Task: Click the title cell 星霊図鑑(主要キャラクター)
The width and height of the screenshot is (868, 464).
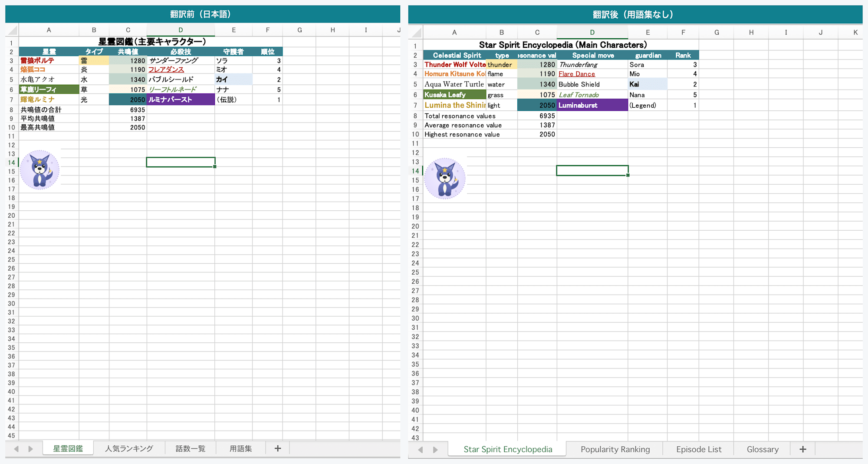Action: click(x=151, y=42)
